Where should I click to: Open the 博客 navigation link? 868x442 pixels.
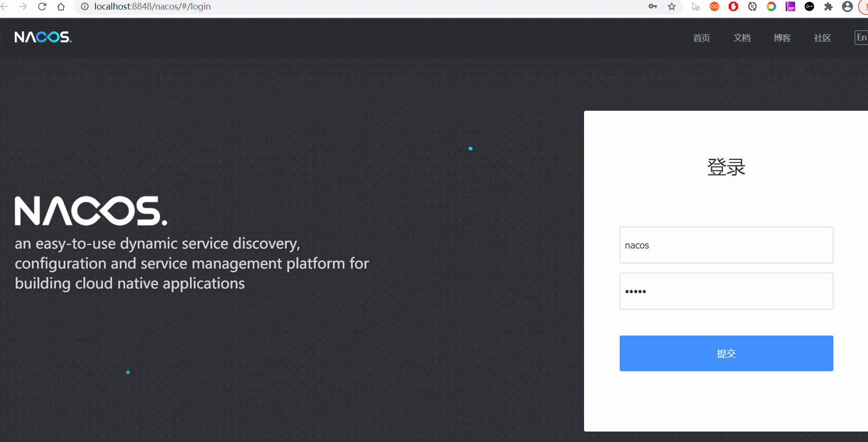point(782,38)
